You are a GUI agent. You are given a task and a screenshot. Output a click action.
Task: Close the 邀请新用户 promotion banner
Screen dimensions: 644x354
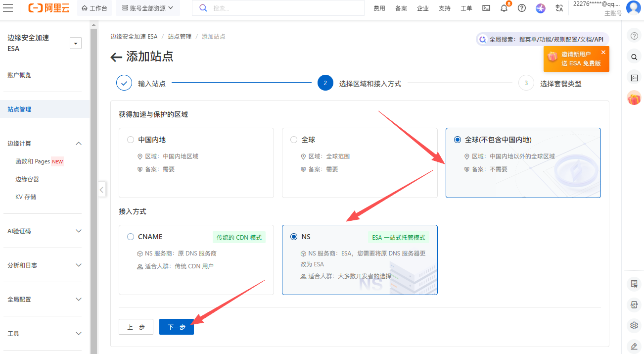tap(603, 52)
